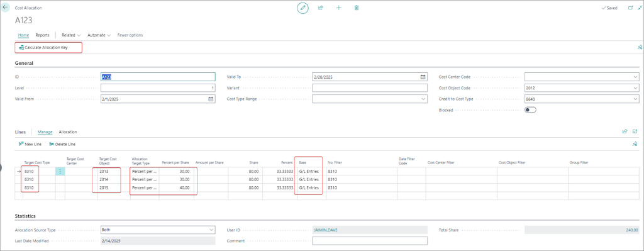This screenshot has height=251, width=644.
Task: Click Cost Center Filter column header
Action: 441,163
